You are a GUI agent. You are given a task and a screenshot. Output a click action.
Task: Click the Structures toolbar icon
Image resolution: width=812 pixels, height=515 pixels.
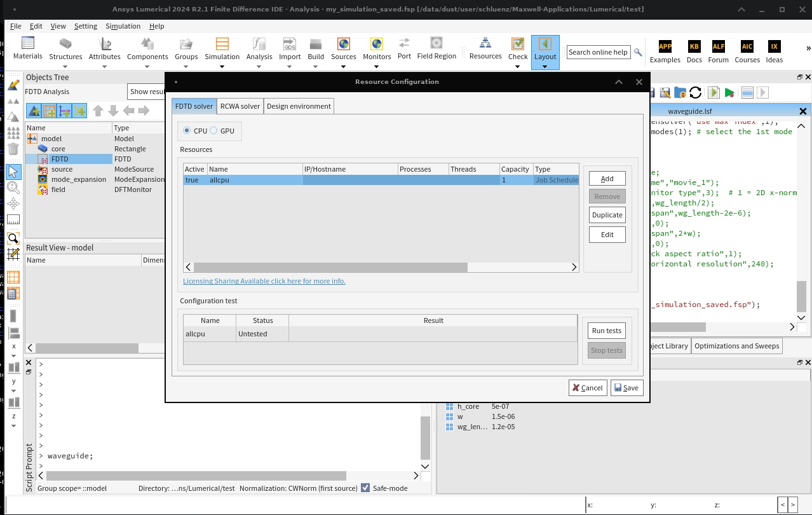tap(65, 44)
